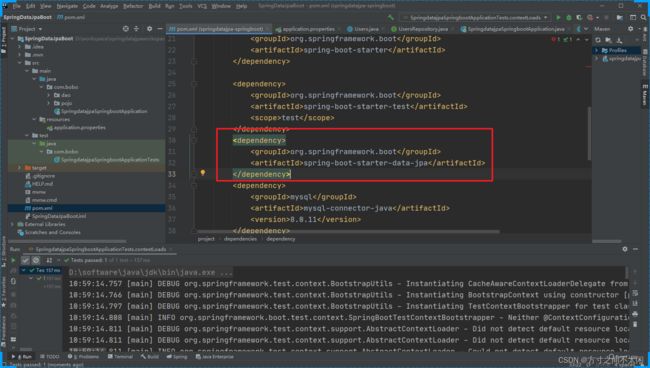This screenshot has height=368, width=650.
Task: Click the Rerun tests green arrow in Run panel
Action: click(x=13, y=260)
